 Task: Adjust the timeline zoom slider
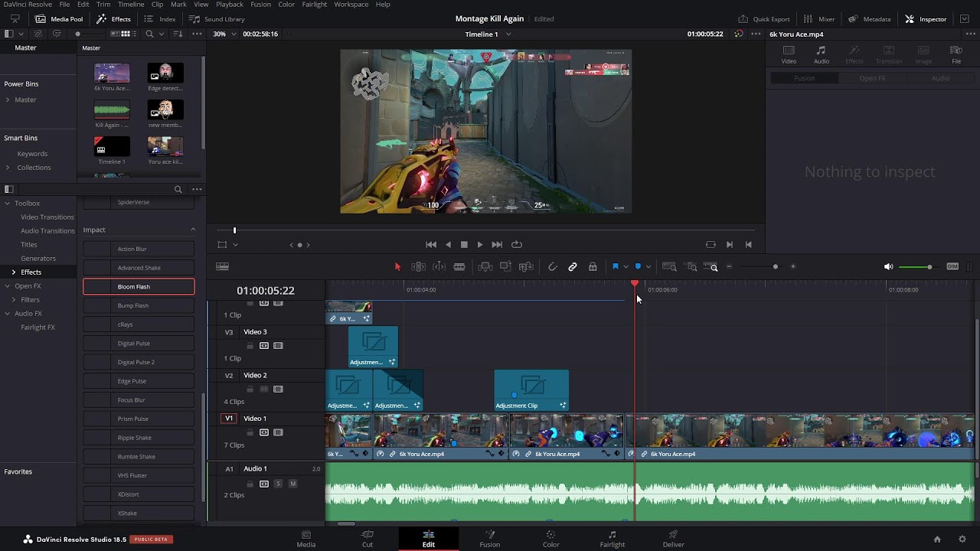[776, 266]
